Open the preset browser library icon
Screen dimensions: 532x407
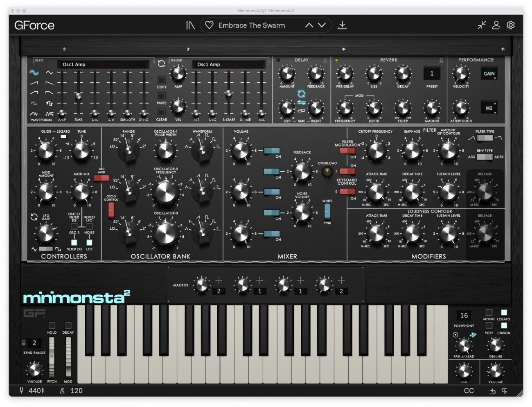pos(190,25)
